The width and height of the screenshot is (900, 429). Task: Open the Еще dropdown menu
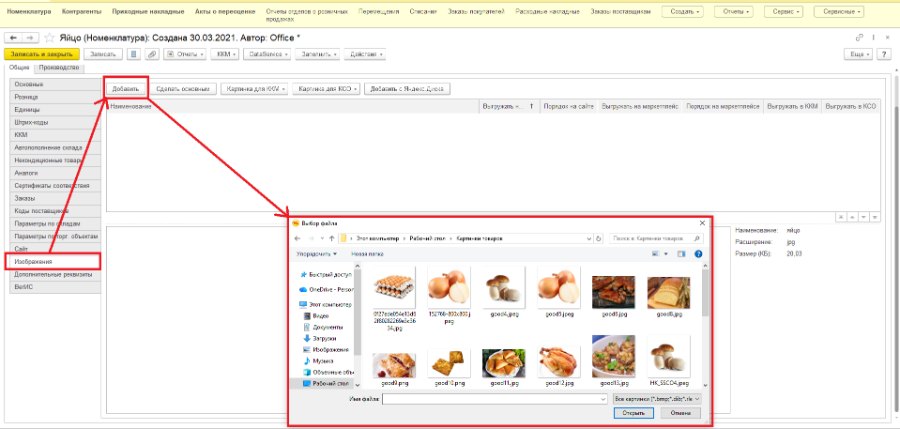click(858, 54)
